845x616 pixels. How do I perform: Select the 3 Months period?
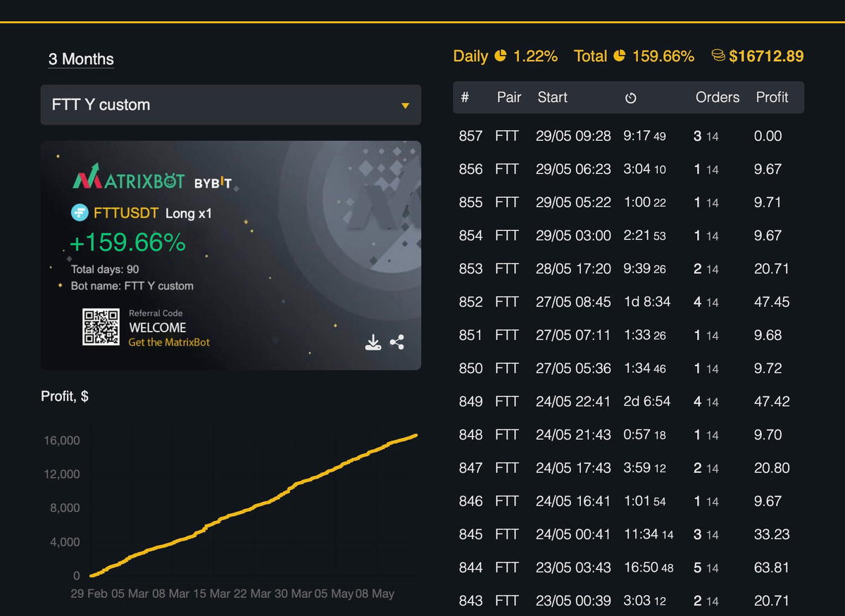coord(81,59)
